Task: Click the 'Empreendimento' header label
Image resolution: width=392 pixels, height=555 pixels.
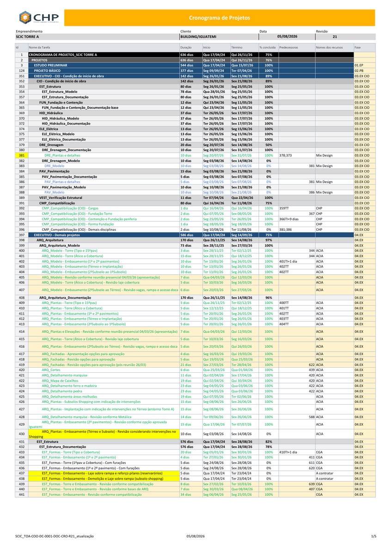Action: point(29,31)
